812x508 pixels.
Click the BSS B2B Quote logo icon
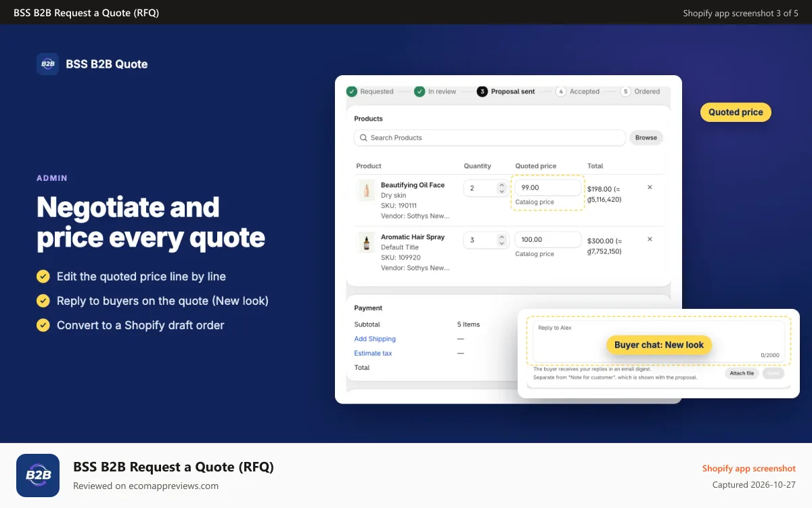(x=47, y=64)
